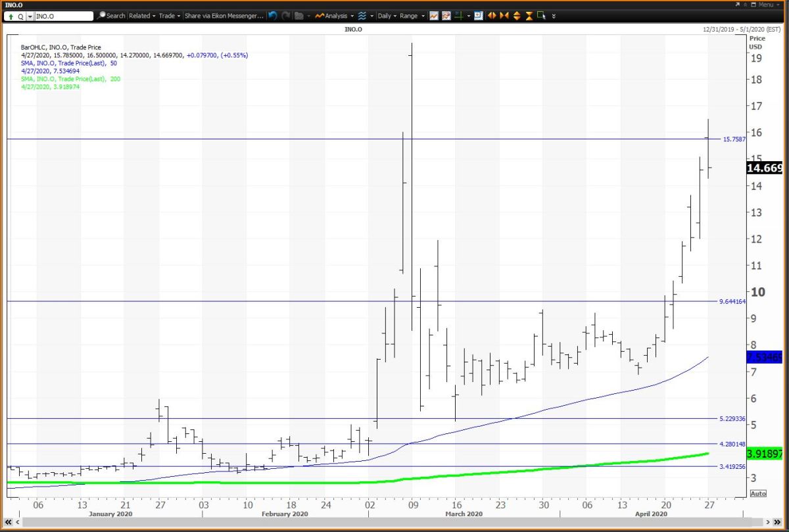Open the Trade menu
The height and width of the screenshot is (532, 789).
click(170, 16)
